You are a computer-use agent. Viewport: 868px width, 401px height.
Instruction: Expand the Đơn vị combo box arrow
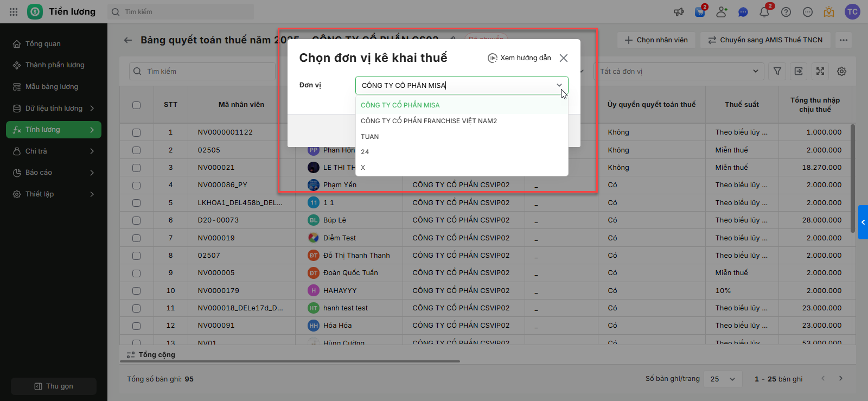pyautogui.click(x=559, y=85)
